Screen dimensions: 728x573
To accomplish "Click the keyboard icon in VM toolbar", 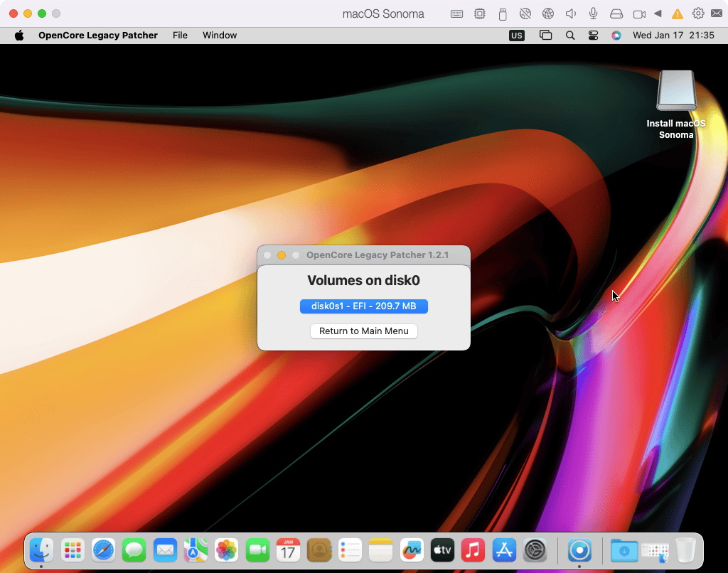I will click(x=457, y=14).
